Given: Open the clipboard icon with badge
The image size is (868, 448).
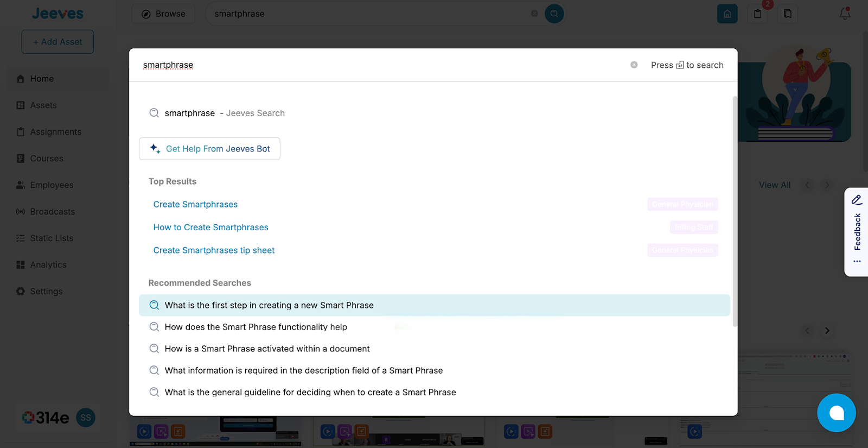Looking at the screenshot, I should pyautogui.click(x=758, y=14).
